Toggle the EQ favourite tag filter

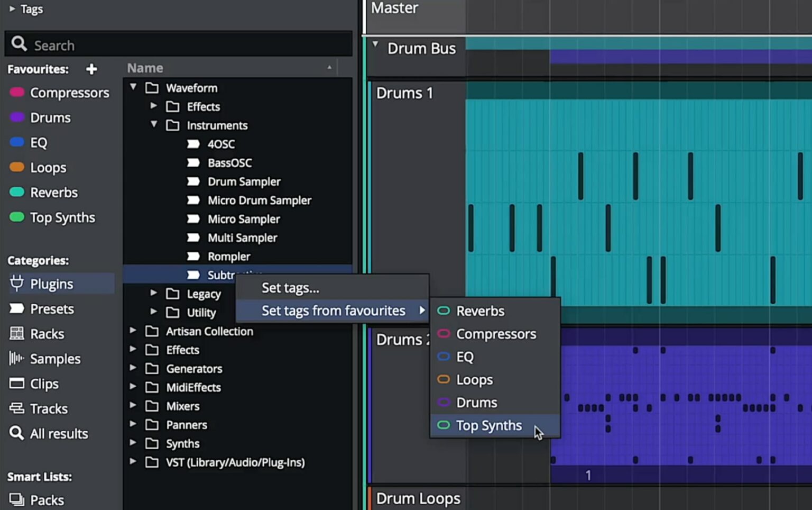coord(17,142)
